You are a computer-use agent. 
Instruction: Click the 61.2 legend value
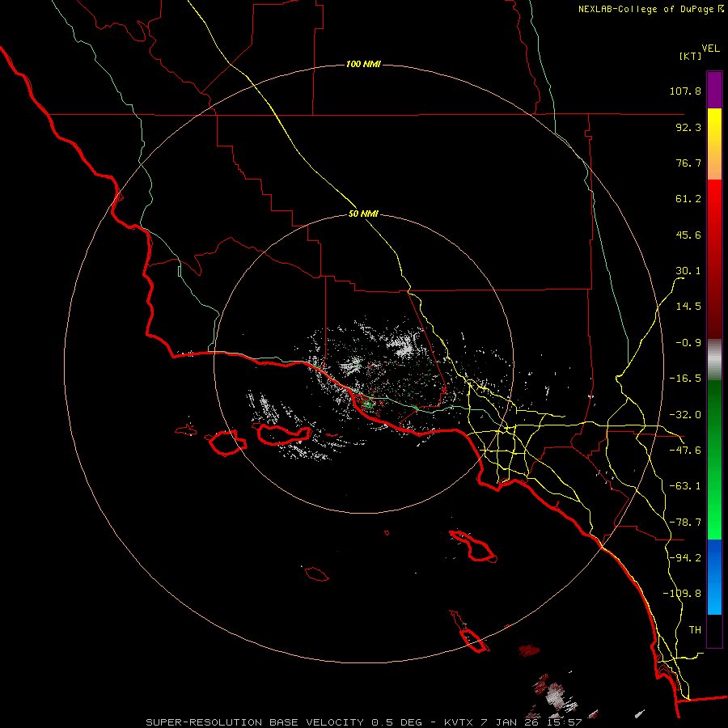[x=688, y=199]
